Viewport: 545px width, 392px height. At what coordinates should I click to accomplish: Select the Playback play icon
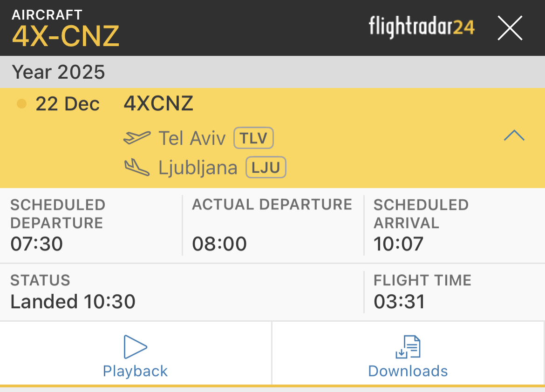click(135, 347)
